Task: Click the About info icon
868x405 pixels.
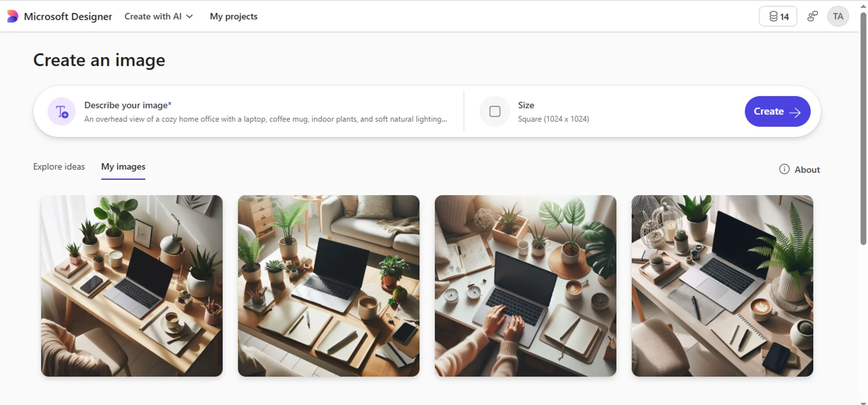Action: tap(784, 169)
